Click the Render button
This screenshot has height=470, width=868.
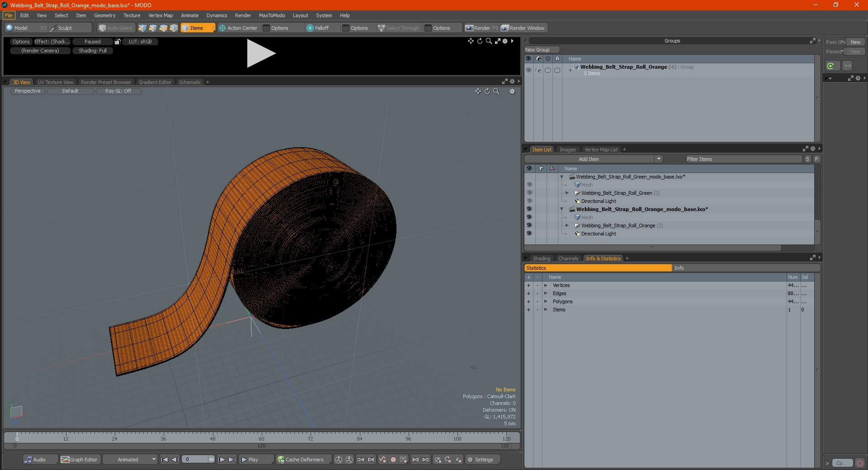pos(481,28)
